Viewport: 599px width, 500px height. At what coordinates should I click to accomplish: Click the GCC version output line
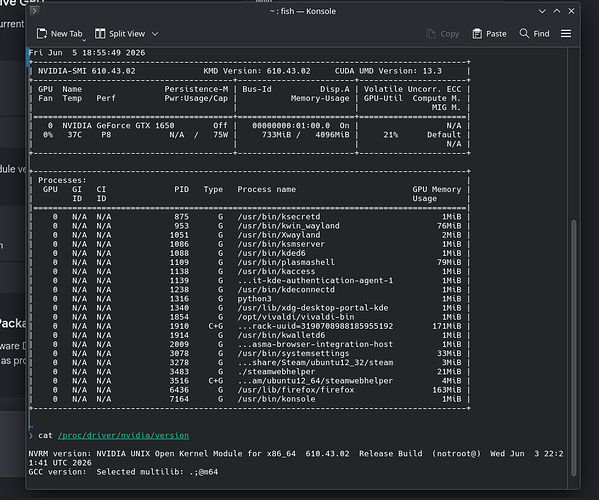point(123,472)
